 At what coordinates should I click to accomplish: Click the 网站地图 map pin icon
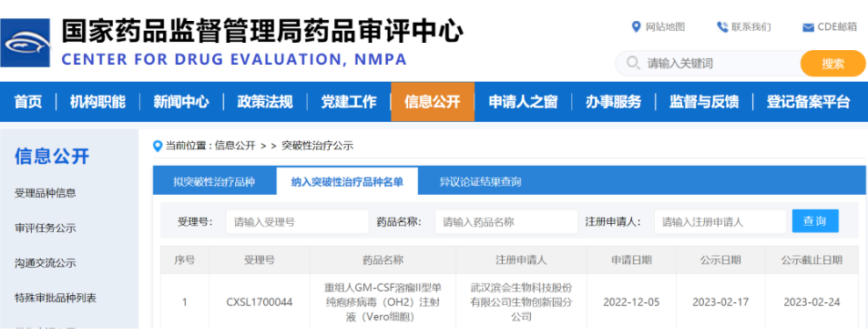[x=636, y=26]
